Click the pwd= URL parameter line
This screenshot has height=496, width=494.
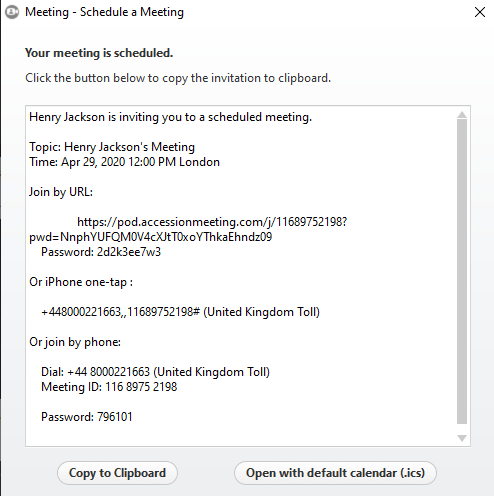151,237
